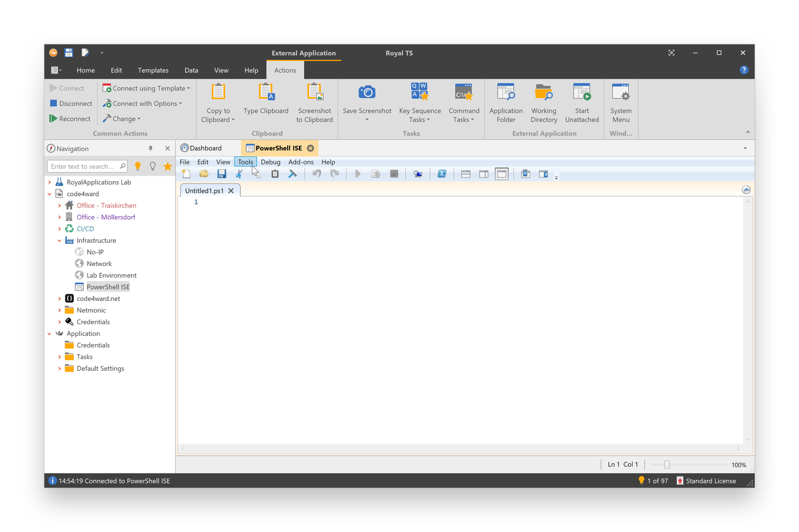Toggle the connected-only lightbulb filter
Screen dimensions: 799x532
click(138, 166)
